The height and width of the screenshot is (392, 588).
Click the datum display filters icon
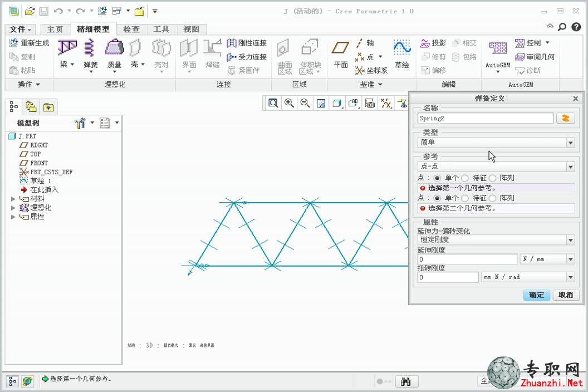[386, 103]
